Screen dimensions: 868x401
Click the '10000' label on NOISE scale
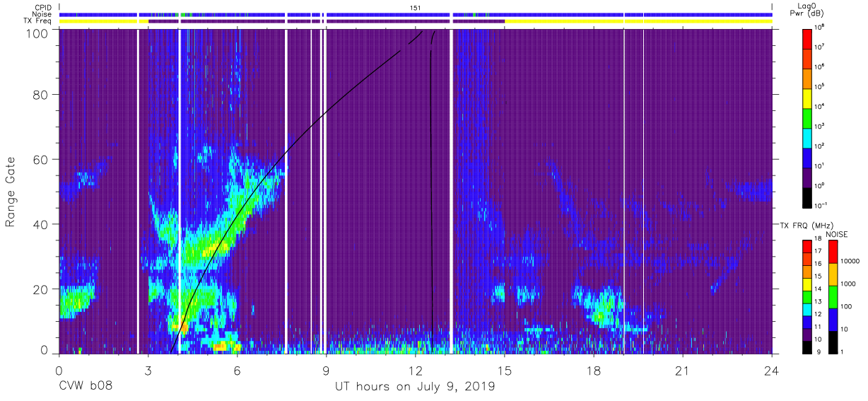(852, 261)
